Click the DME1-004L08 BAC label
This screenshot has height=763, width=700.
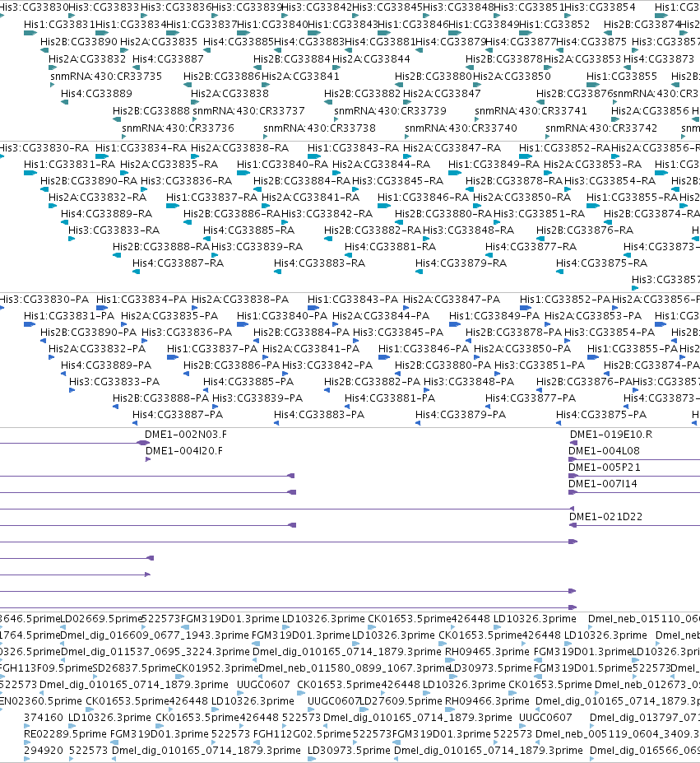pos(604,451)
